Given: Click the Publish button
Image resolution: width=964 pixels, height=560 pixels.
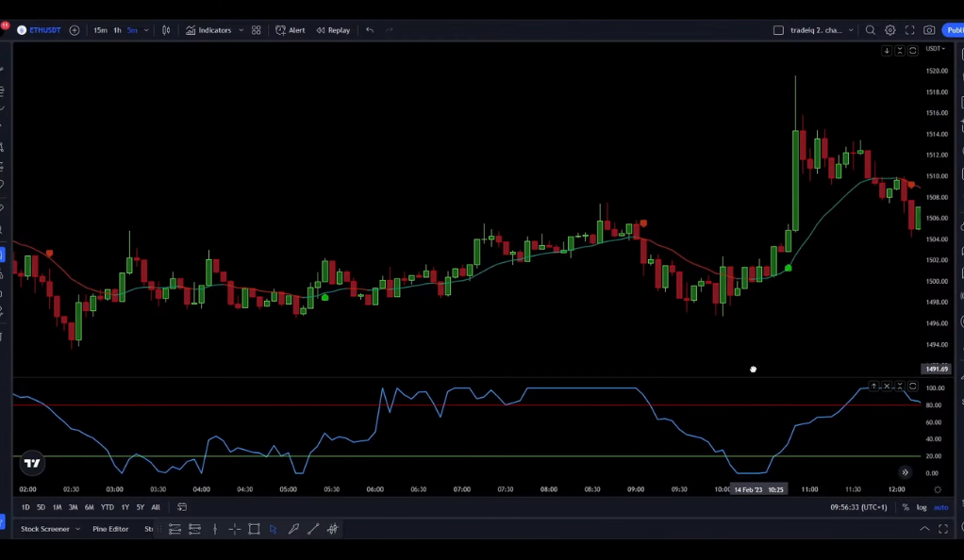Looking at the screenshot, I should (x=954, y=29).
